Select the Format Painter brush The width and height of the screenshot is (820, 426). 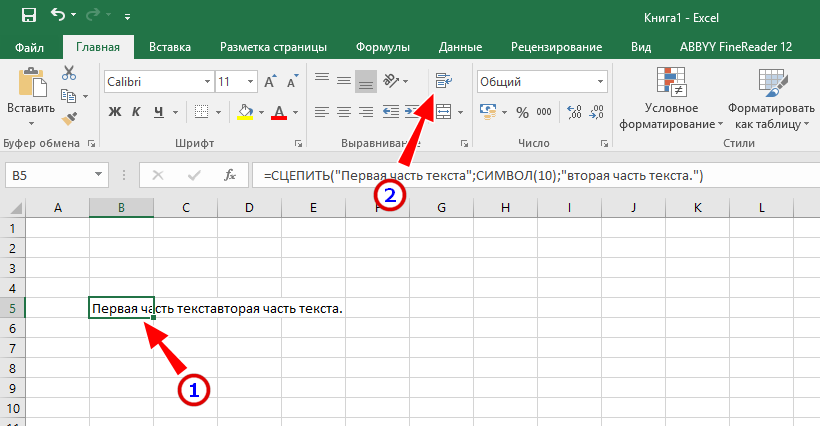click(x=69, y=119)
